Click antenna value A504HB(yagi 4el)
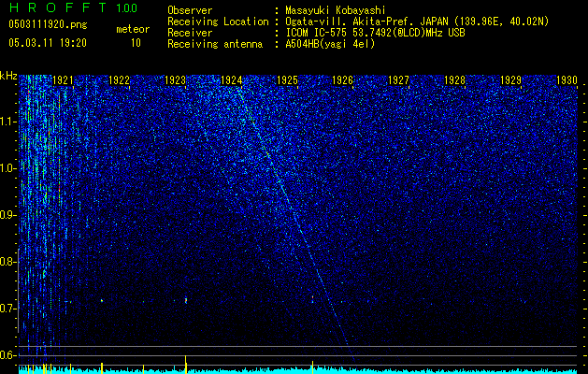Screen dimensions: 588x374 330,44
